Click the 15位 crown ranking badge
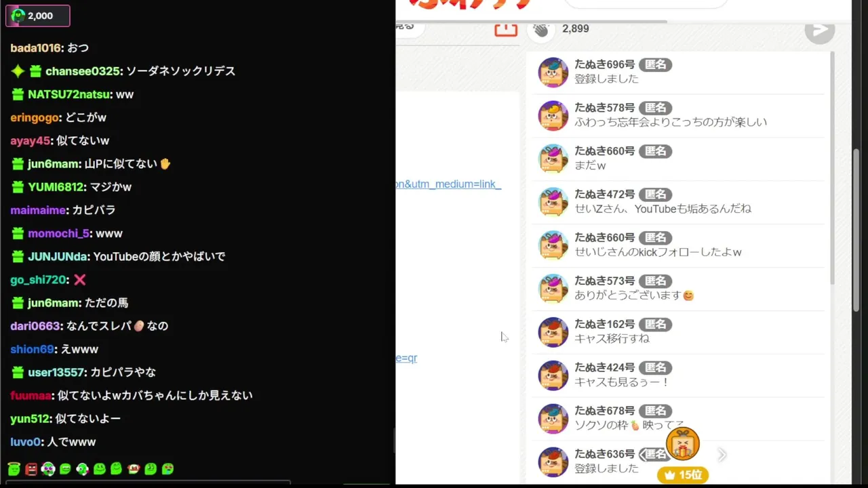Viewport: 868px width, 488px height. [x=683, y=475]
